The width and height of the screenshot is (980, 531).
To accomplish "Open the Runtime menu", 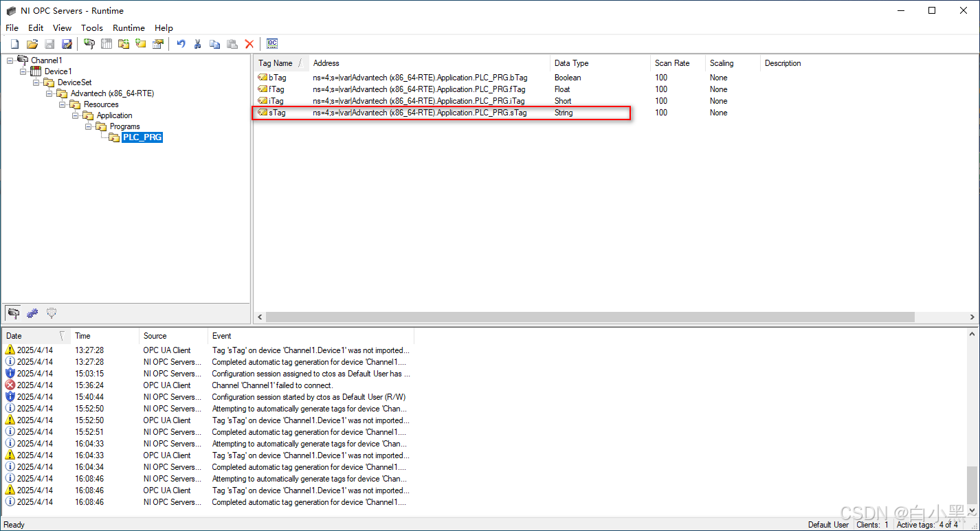I will tap(129, 28).
